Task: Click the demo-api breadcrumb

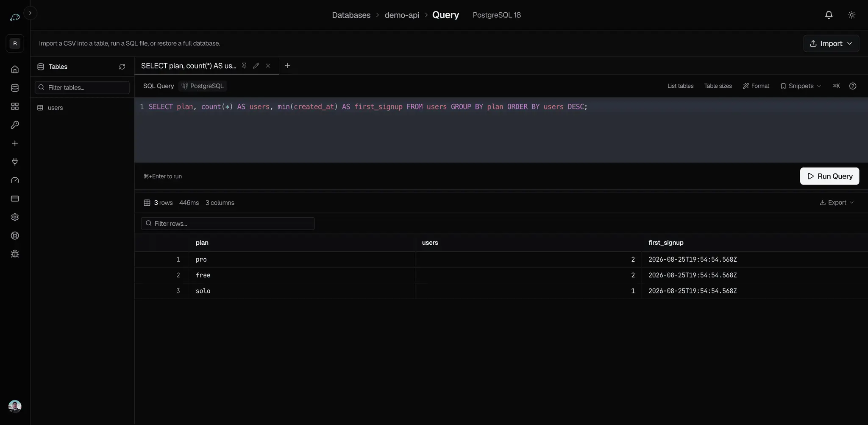Action: coord(402,15)
